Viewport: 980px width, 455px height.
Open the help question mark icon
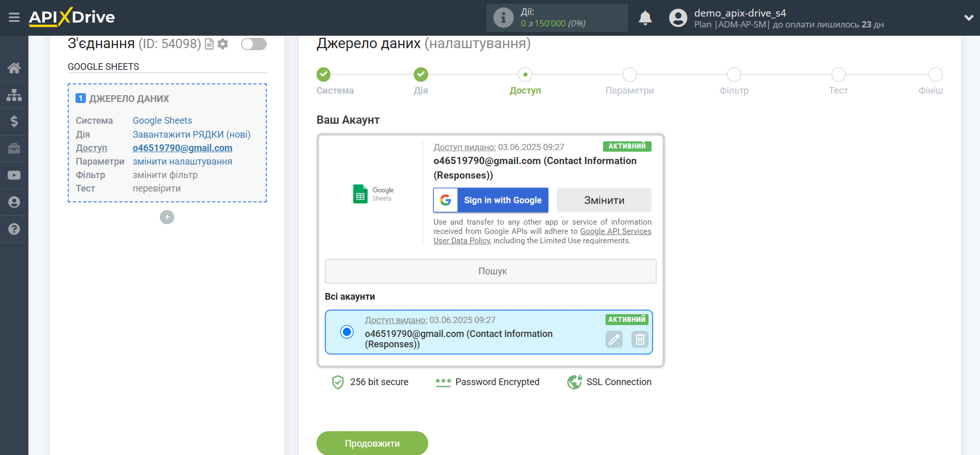(x=14, y=229)
